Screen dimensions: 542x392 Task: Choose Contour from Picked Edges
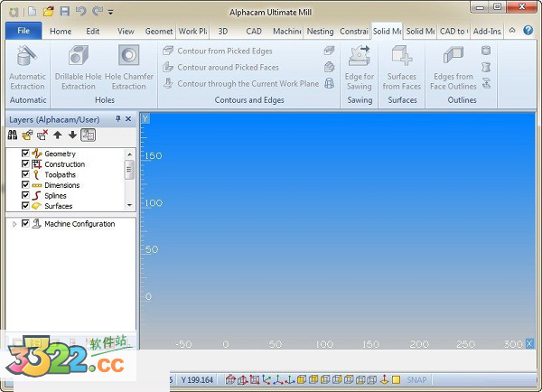pyautogui.click(x=218, y=51)
